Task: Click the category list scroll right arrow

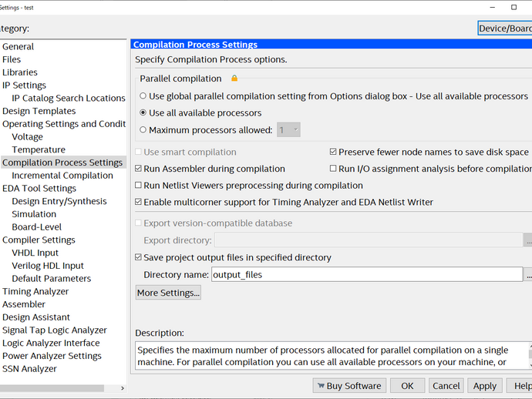Action: click(x=123, y=388)
